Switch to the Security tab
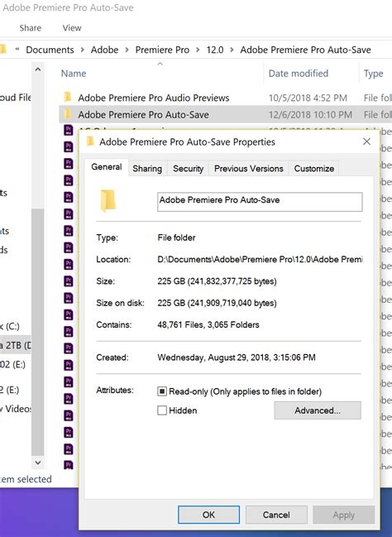 [188, 169]
